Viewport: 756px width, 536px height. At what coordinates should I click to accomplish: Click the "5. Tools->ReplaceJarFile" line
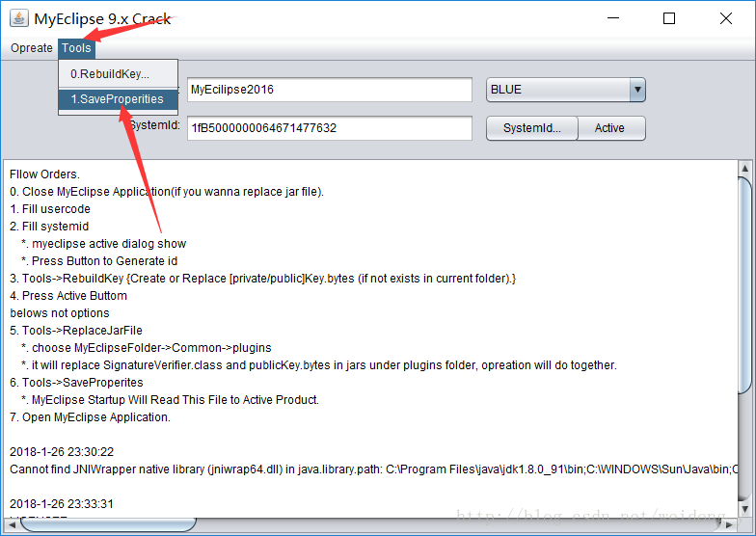pyautogui.click(x=76, y=331)
